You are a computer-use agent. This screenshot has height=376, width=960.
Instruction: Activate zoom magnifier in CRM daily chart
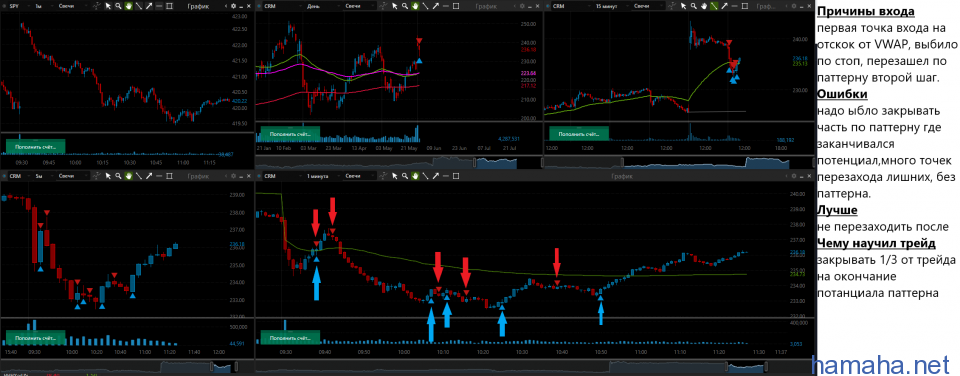405,6
